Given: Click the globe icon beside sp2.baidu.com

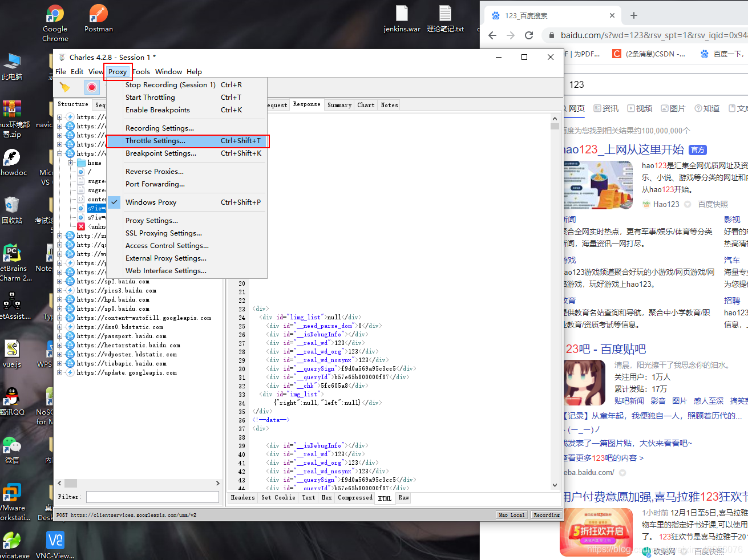Looking at the screenshot, I should point(70,281).
